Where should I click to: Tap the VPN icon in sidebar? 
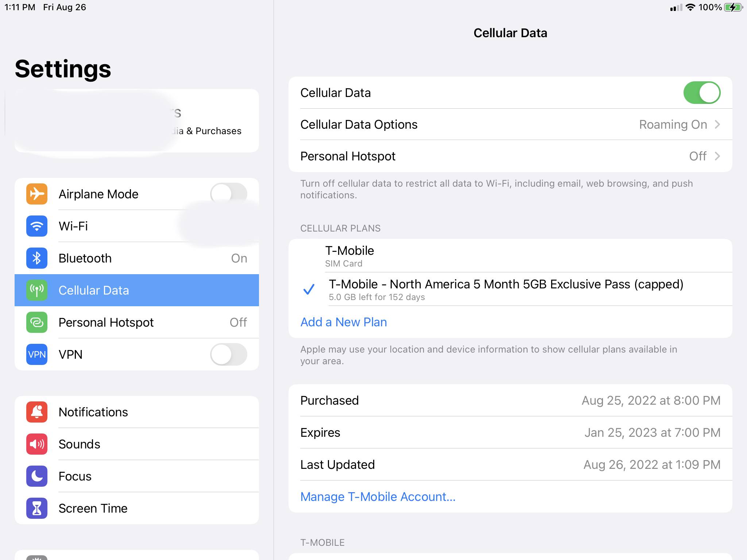(37, 354)
